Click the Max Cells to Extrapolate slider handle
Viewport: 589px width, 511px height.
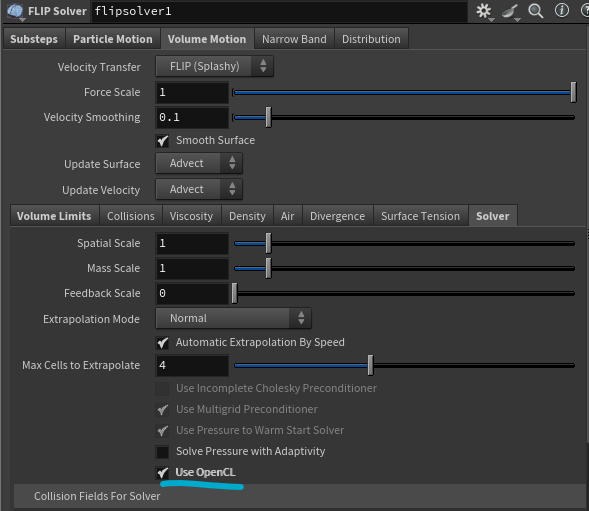370,365
